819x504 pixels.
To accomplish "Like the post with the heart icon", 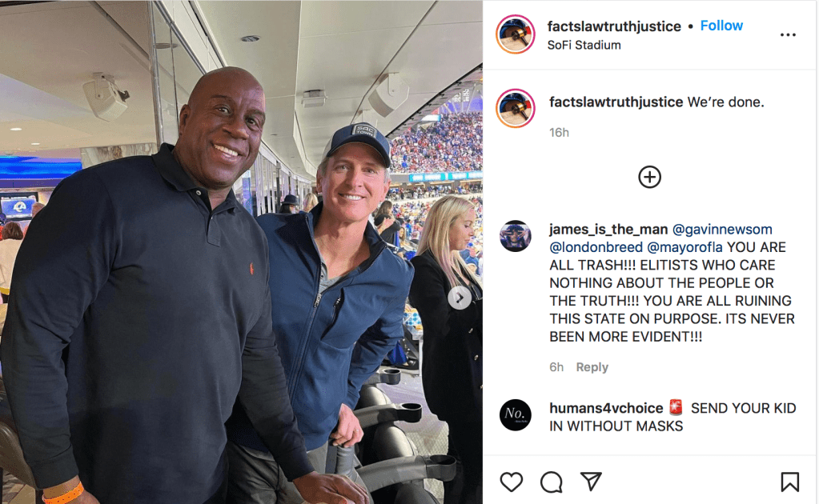I will [512, 482].
